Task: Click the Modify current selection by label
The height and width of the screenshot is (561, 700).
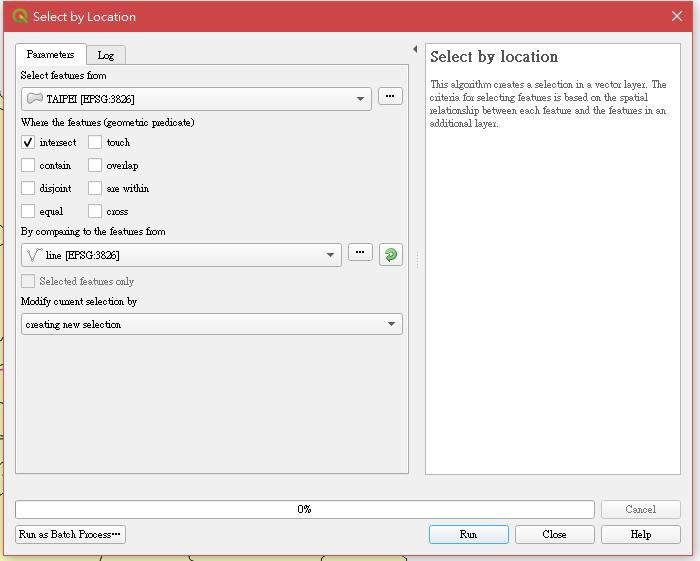Action: pos(79,302)
